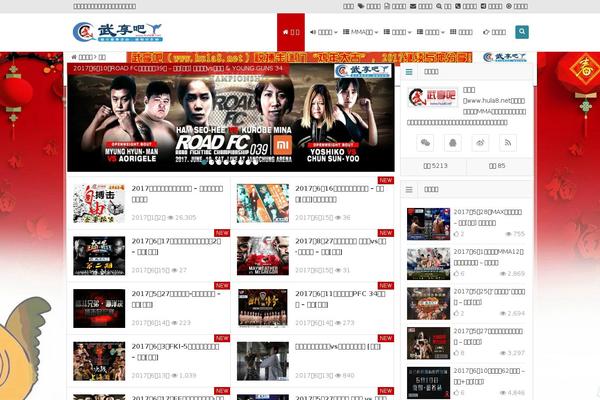Open the speaker-icon menu in the main navigation
600x400 pixels.
(323, 32)
